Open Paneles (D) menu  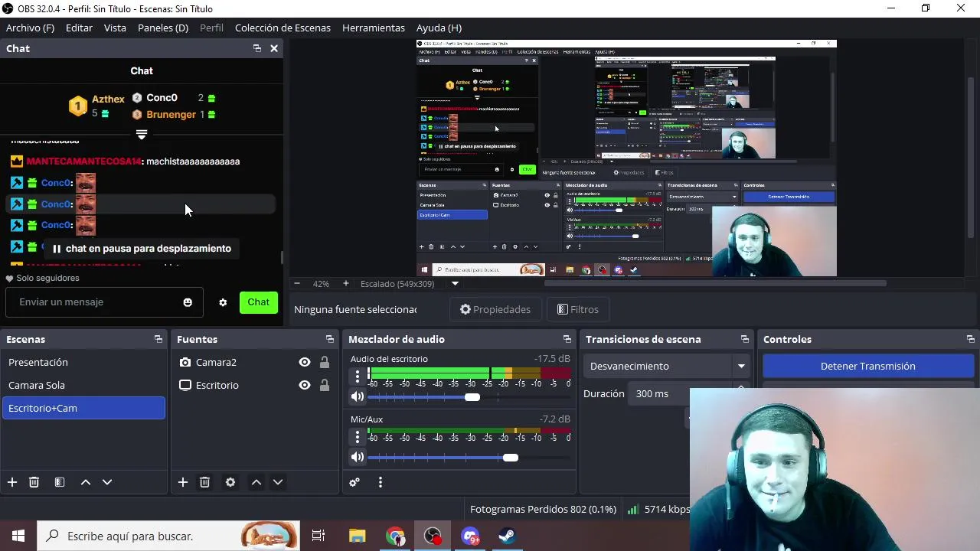(x=163, y=28)
